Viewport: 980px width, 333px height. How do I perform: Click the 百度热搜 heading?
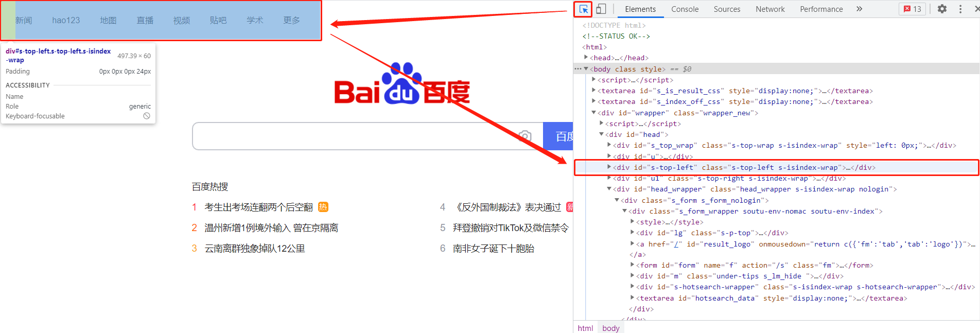click(210, 186)
